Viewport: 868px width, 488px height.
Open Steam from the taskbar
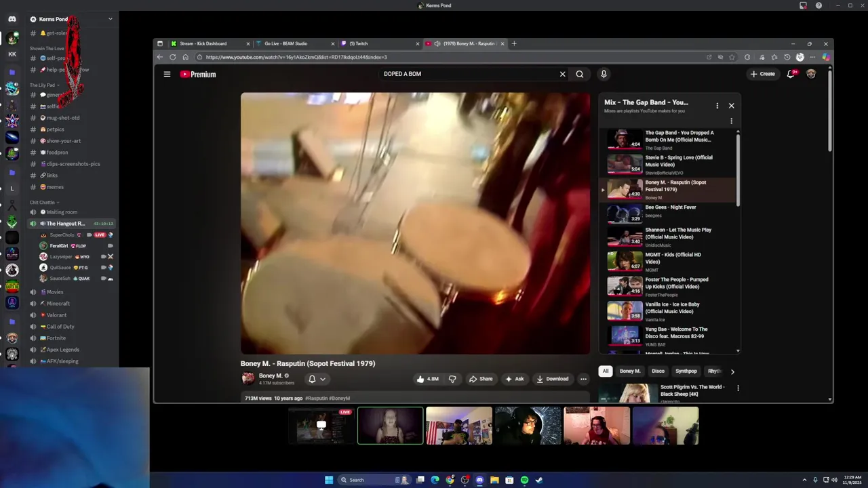pos(539,480)
